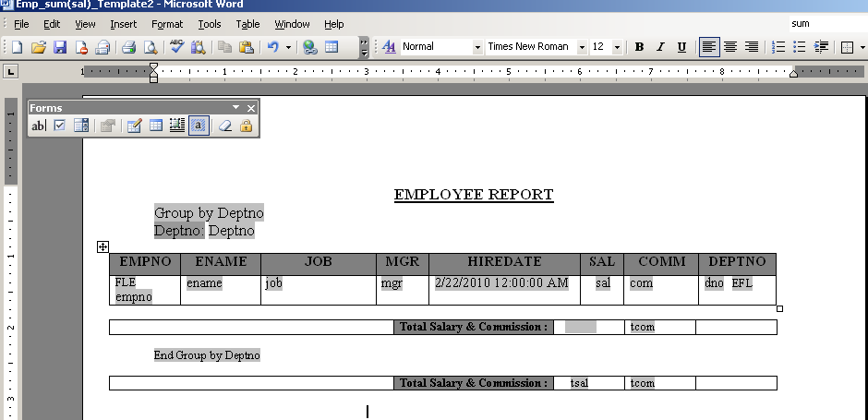Open the Table menu
Image resolution: width=868 pixels, height=420 pixels.
point(247,24)
